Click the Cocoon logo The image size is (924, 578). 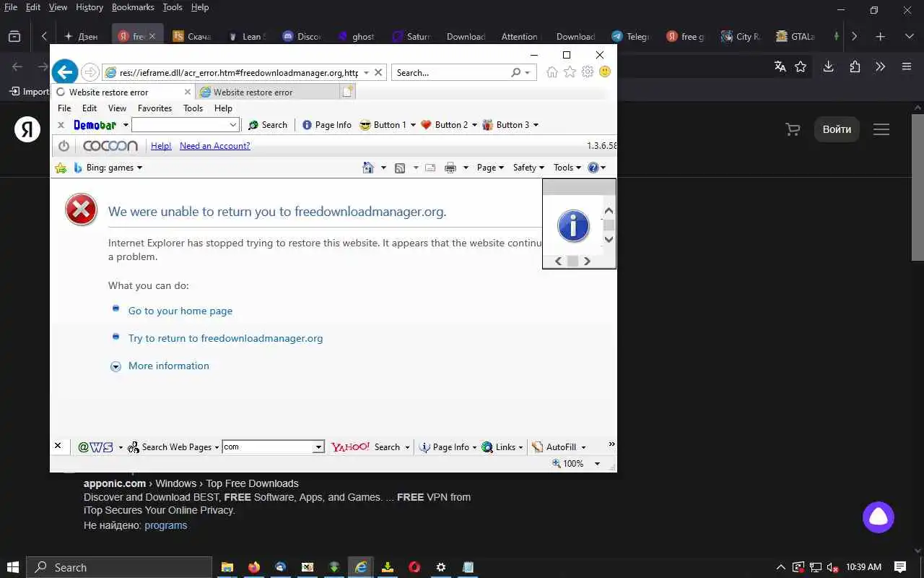click(x=110, y=146)
